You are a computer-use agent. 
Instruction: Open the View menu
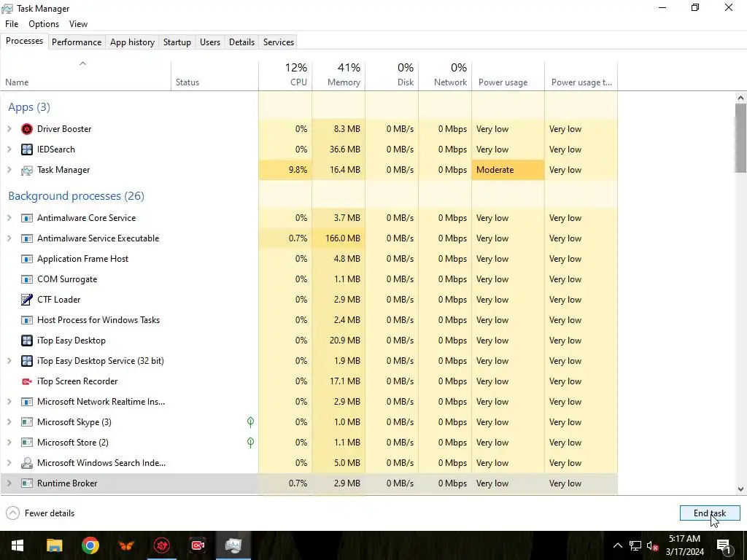[x=78, y=24]
